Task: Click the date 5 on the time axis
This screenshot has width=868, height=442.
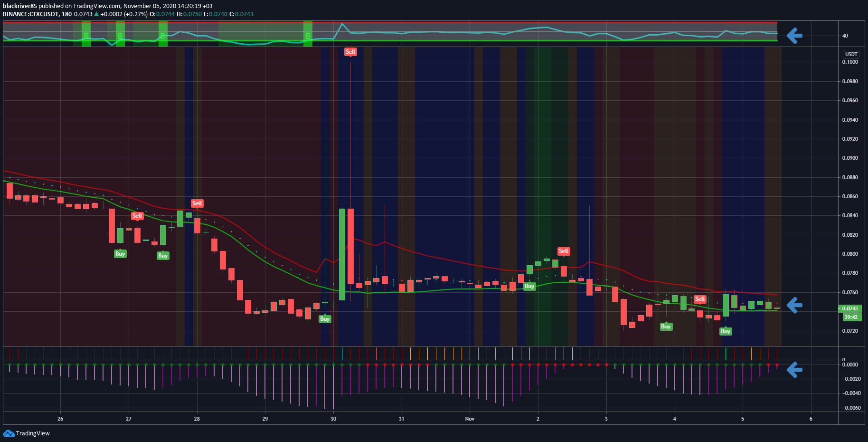Action: [743, 419]
